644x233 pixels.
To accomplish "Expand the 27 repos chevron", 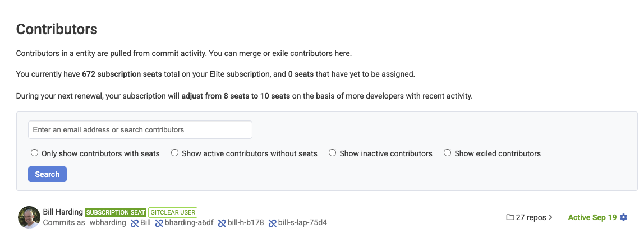I will 551,217.
